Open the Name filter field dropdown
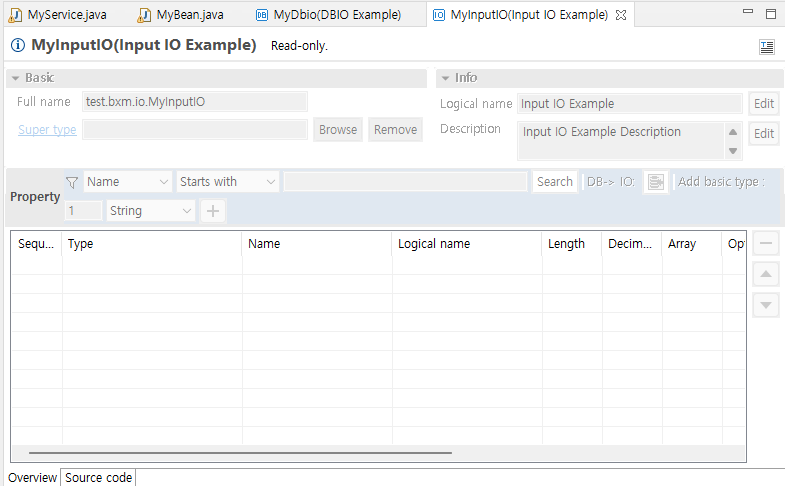This screenshot has width=785, height=486. click(128, 182)
